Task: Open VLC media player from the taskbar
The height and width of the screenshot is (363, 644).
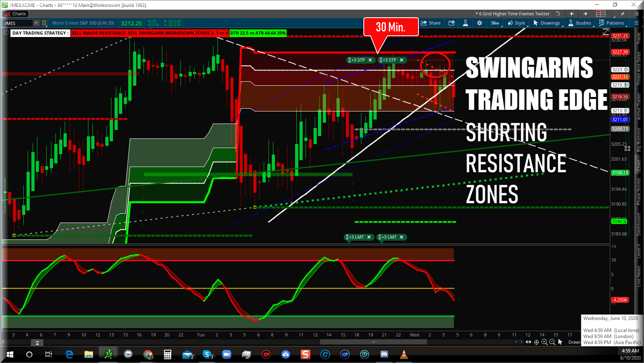Action: point(404,355)
